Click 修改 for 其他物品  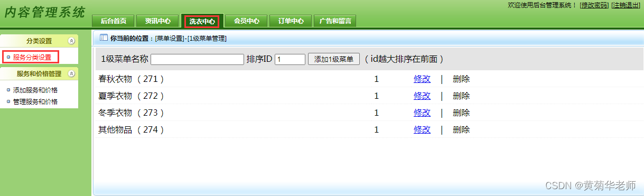point(422,130)
